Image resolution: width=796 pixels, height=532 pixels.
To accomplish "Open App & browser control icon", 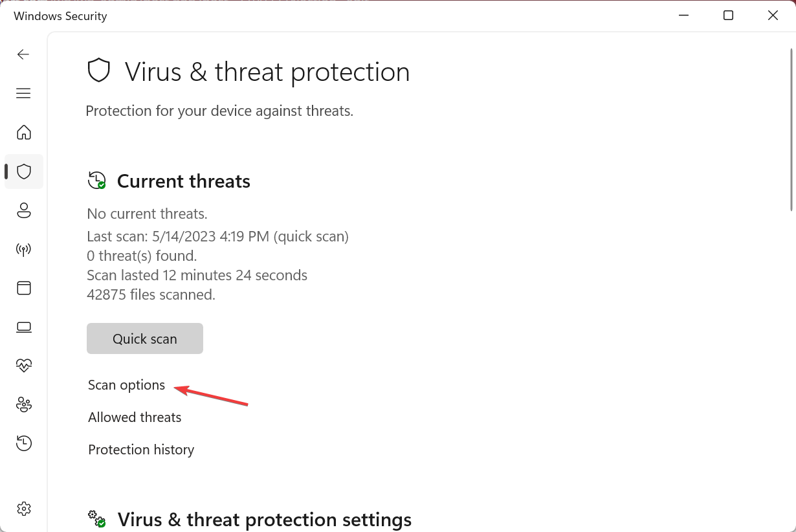I will point(24,288).
